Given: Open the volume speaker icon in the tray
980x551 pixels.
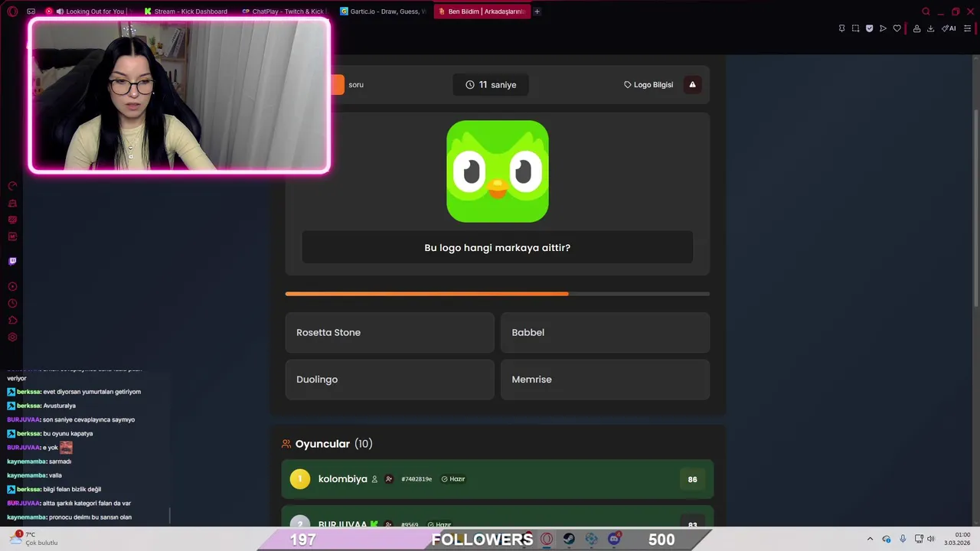Looking at the screenshot, I should click(931, 539).
